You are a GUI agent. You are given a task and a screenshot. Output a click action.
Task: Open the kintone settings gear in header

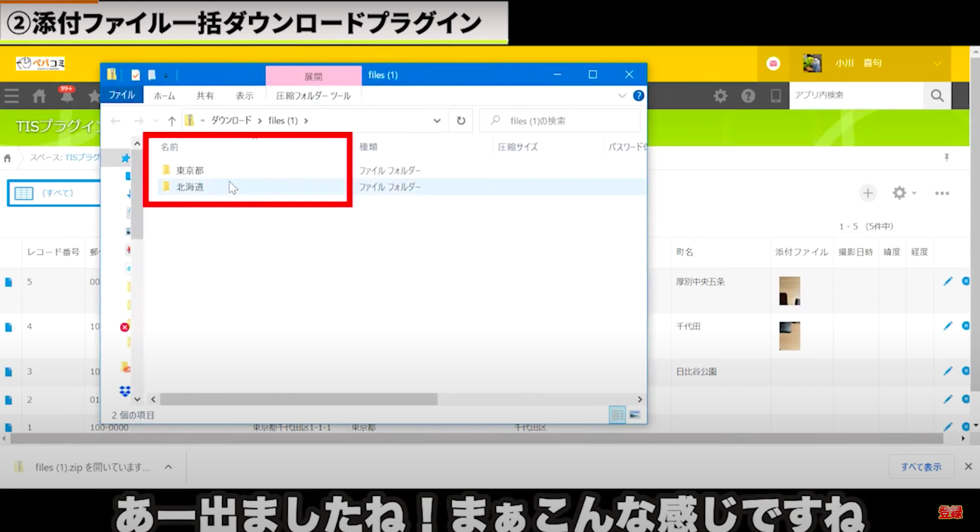coord(720,96)
